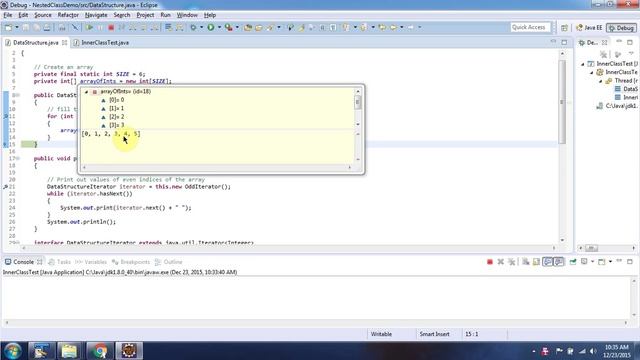Open the Edit menu
The width and height of the screenshot is (640, 360).
click(23, 15)
